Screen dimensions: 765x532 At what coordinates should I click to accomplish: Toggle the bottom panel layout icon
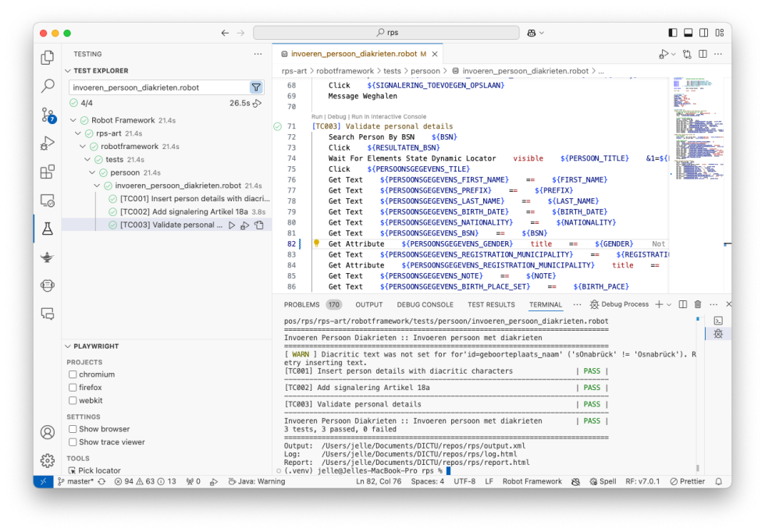(688, 33)
